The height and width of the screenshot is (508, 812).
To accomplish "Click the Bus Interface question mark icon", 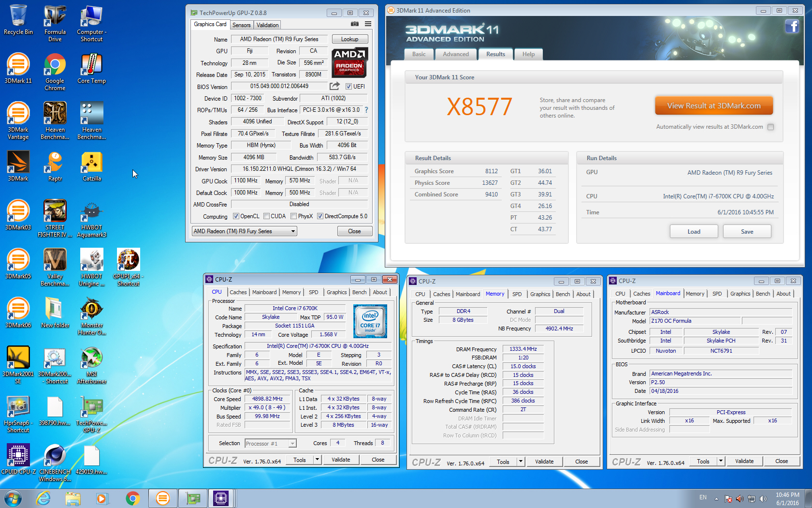I will (366, 110).
